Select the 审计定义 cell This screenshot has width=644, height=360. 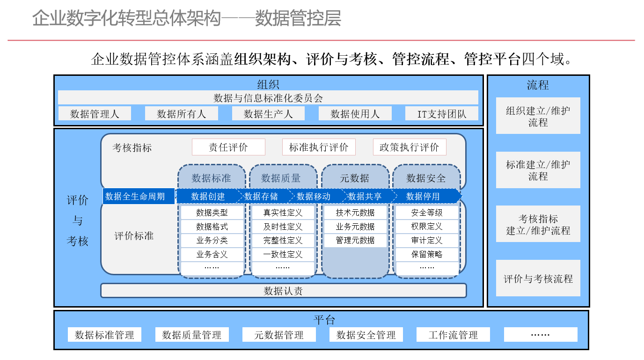pyautogui.click(x=427, y=241)
